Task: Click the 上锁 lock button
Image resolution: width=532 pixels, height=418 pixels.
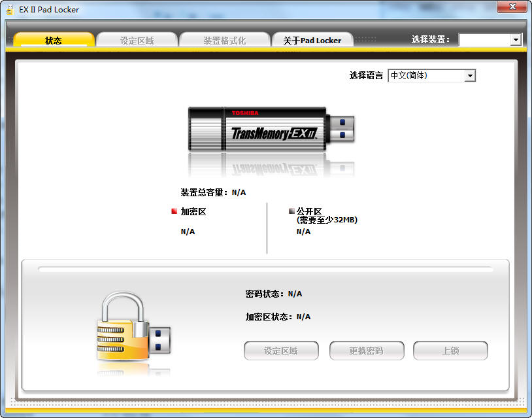Action: click(x=450, y=351)
